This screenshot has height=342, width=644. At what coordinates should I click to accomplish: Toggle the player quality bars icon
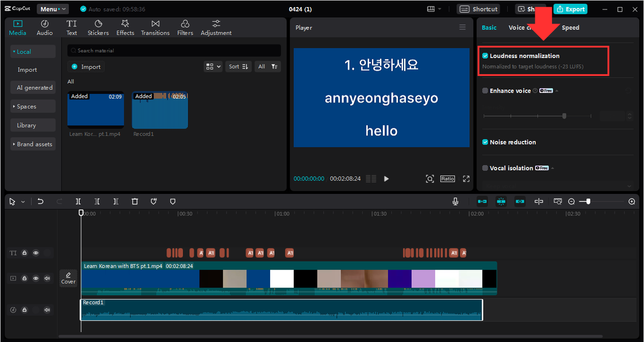coord(371,179)
